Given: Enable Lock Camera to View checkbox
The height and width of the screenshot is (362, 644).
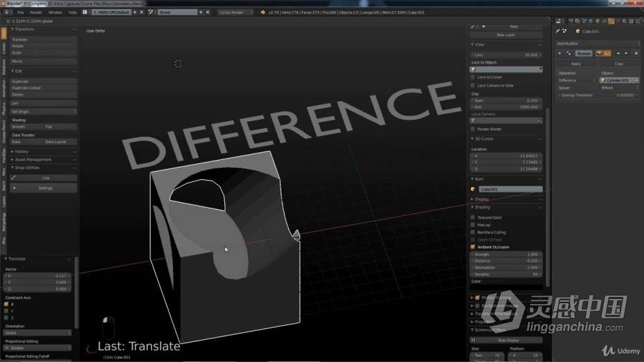Looking at the screenshot, I should pos(473,85).
